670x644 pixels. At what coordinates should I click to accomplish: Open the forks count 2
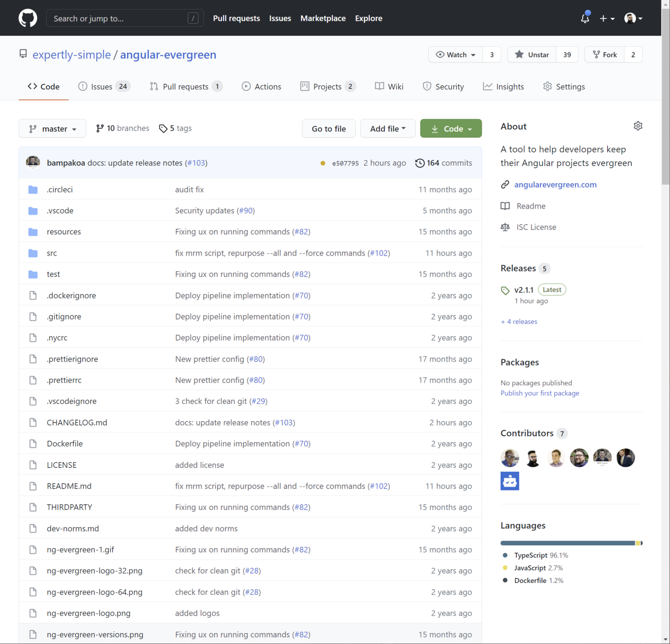click(x=633, y=54)
